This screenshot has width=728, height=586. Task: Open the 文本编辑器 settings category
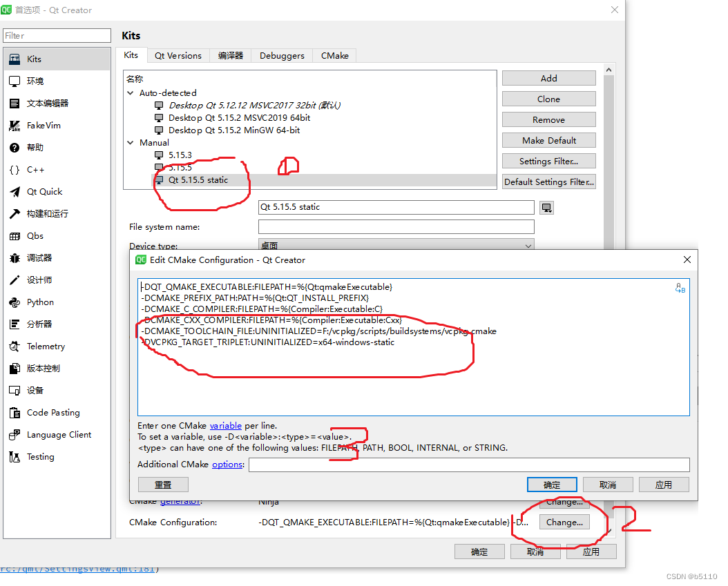(x=57, y=103)
